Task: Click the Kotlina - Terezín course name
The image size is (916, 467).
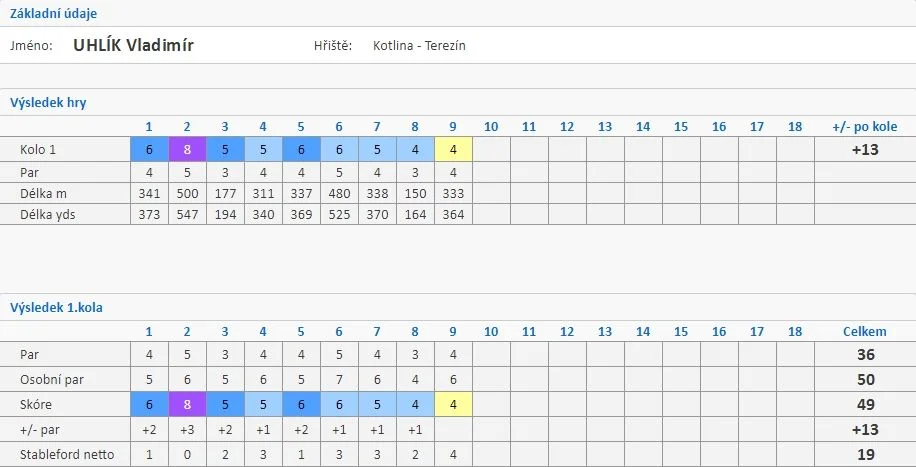Action: [419, 46]
